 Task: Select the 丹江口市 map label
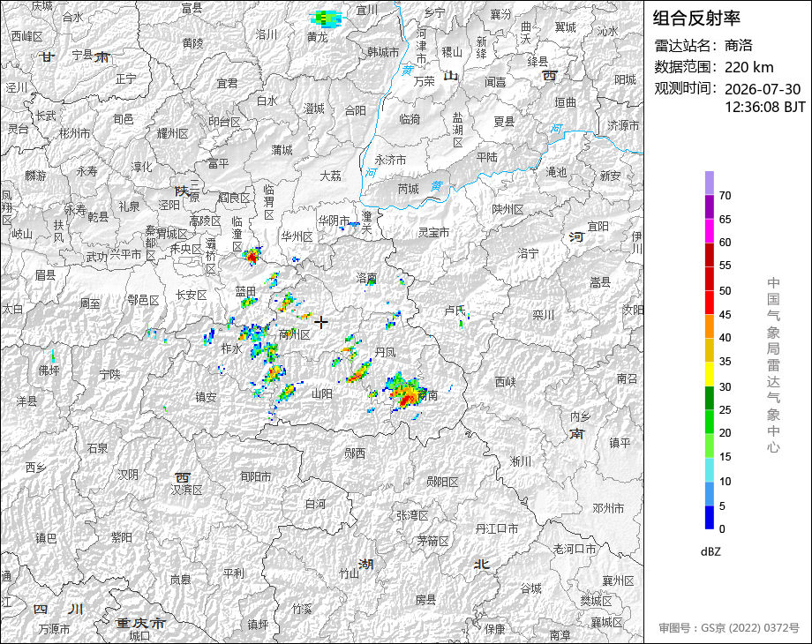[497, 528]
